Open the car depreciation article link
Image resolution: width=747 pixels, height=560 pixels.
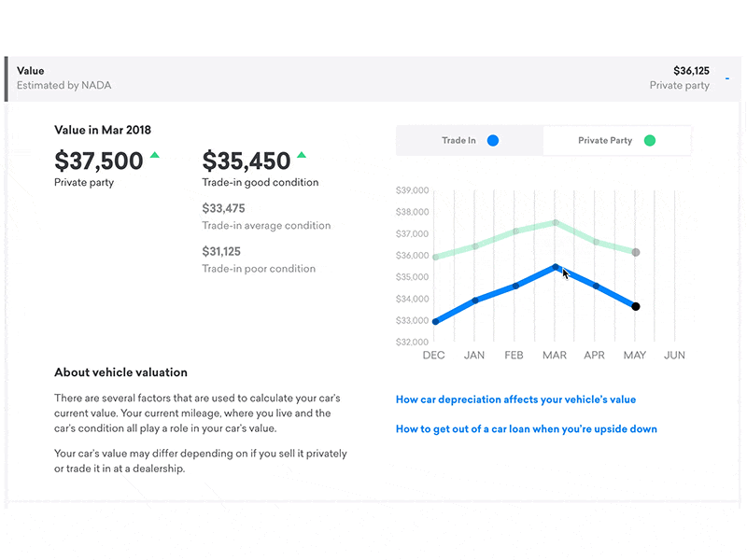click(x=515, y=399)
